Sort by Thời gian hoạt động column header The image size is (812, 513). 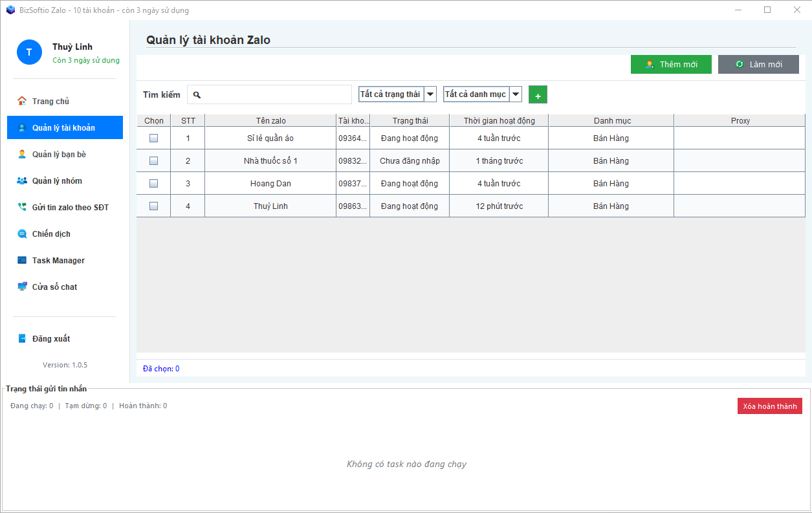[x=499, y=120]
